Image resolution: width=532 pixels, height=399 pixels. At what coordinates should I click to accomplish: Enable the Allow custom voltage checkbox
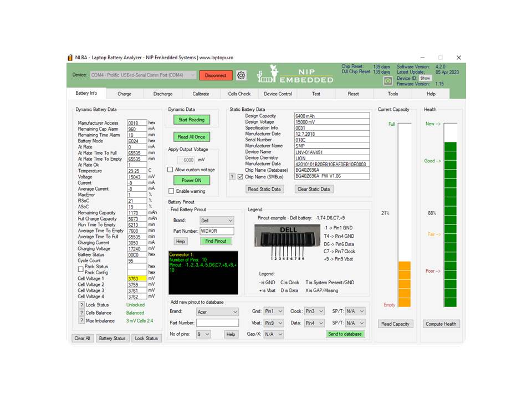click(x=170, y=170)
